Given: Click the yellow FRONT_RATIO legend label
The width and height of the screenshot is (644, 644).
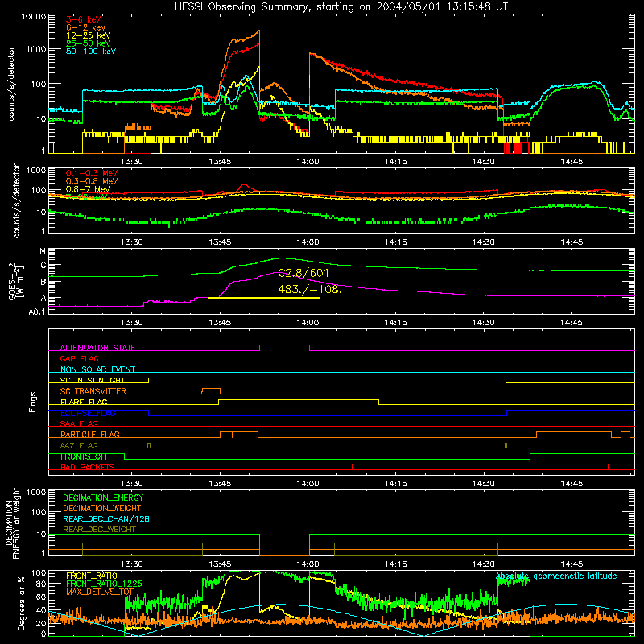Looking at the screenshot, I should pyautogui.click(x=92, y=576).
